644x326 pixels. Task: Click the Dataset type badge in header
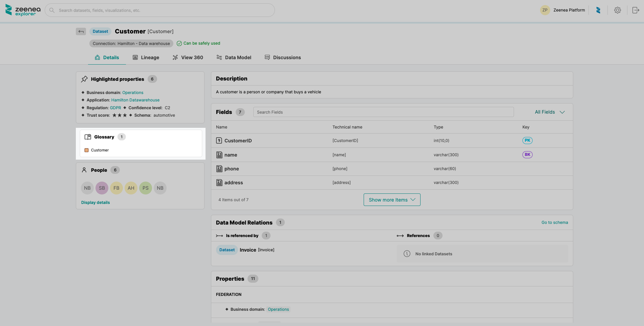(x=100, y=31)
